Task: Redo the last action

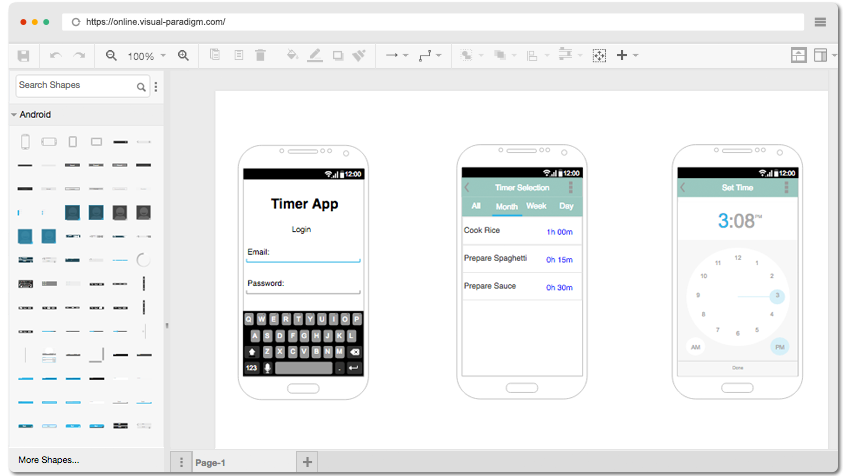Action: coord(80,56)
